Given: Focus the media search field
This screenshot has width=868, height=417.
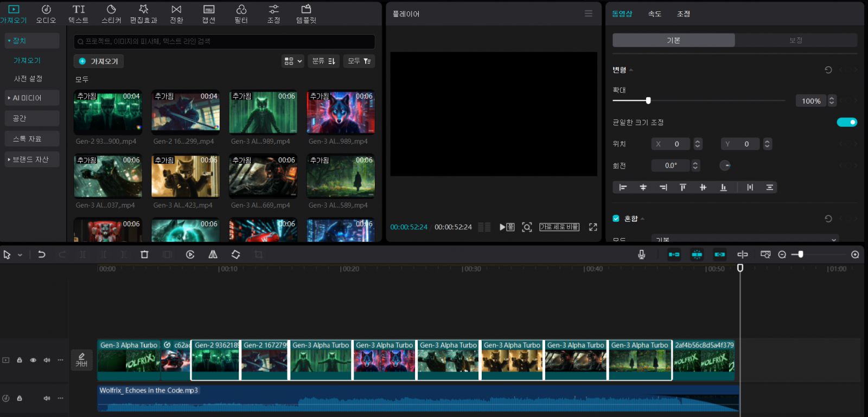Looking at the screenshot, I should 225,41.
